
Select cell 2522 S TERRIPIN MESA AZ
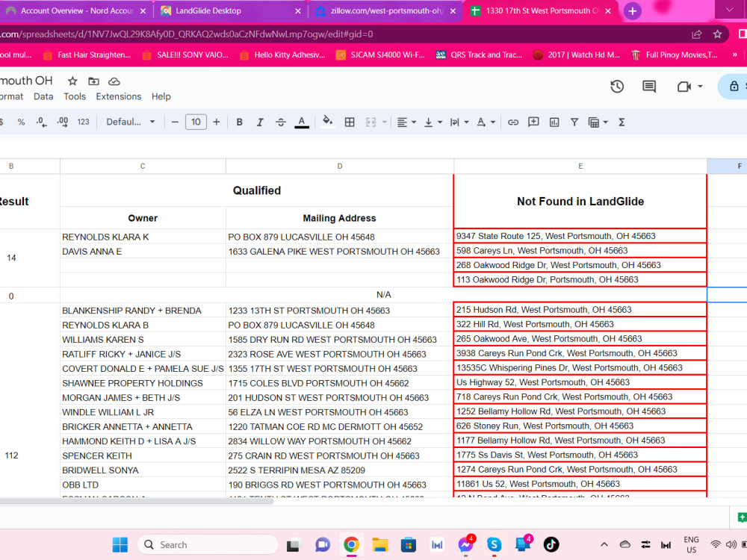[340, 470]
